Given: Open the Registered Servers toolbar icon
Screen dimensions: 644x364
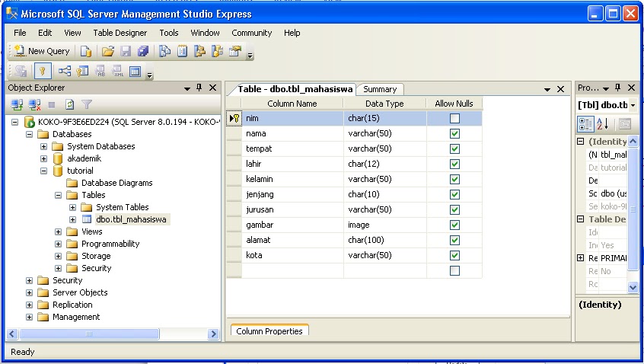Looking at the screenshot, I should [164, 51].
